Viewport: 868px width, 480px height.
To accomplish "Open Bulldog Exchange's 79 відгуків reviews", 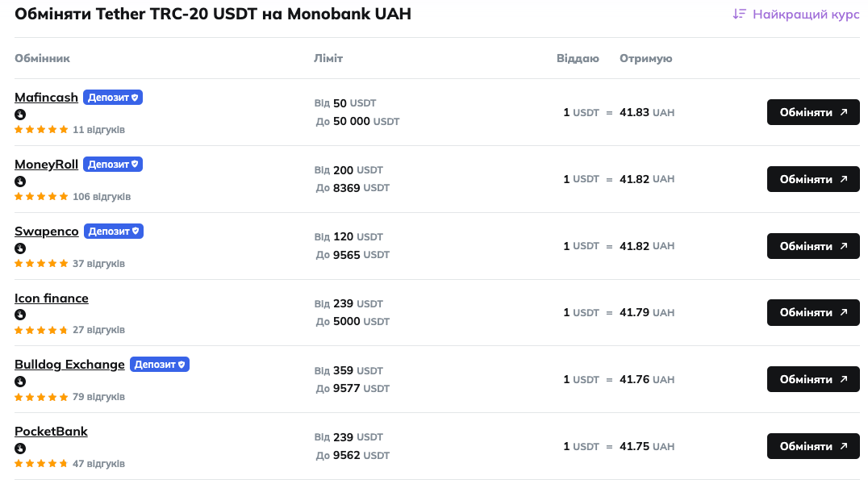I will [x=98, y=398].
